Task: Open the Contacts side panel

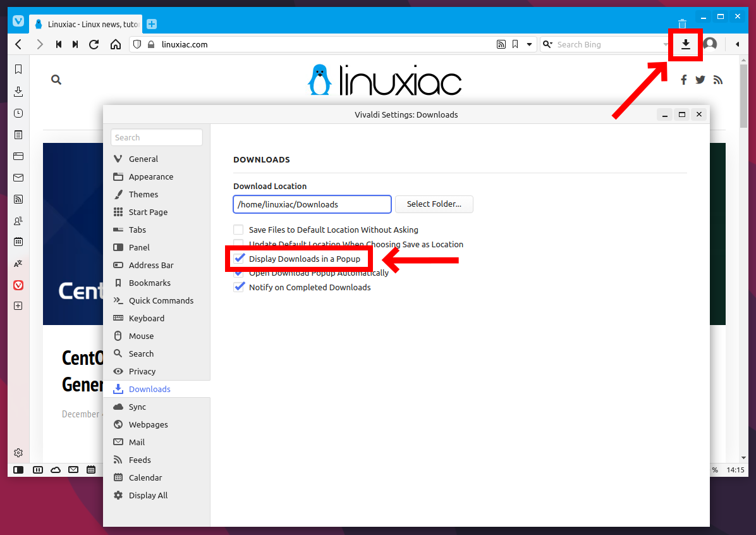Action: coord(18,221)
